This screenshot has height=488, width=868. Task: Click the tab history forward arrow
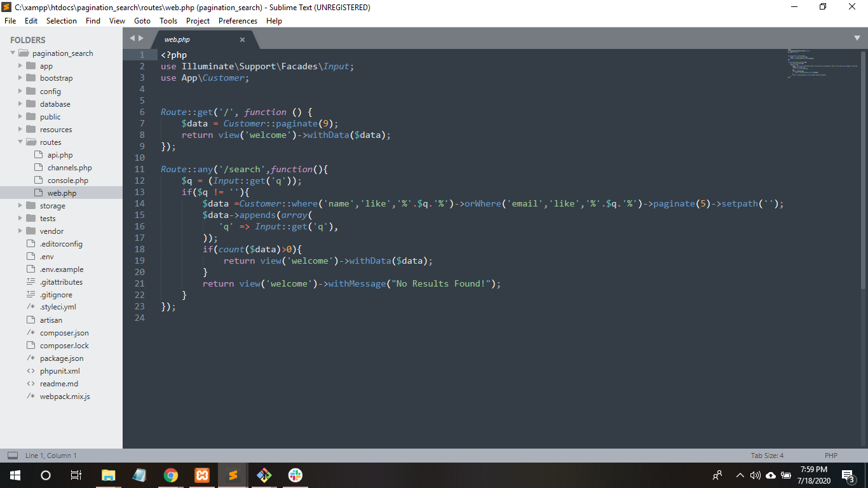click(x=141, y=38)
